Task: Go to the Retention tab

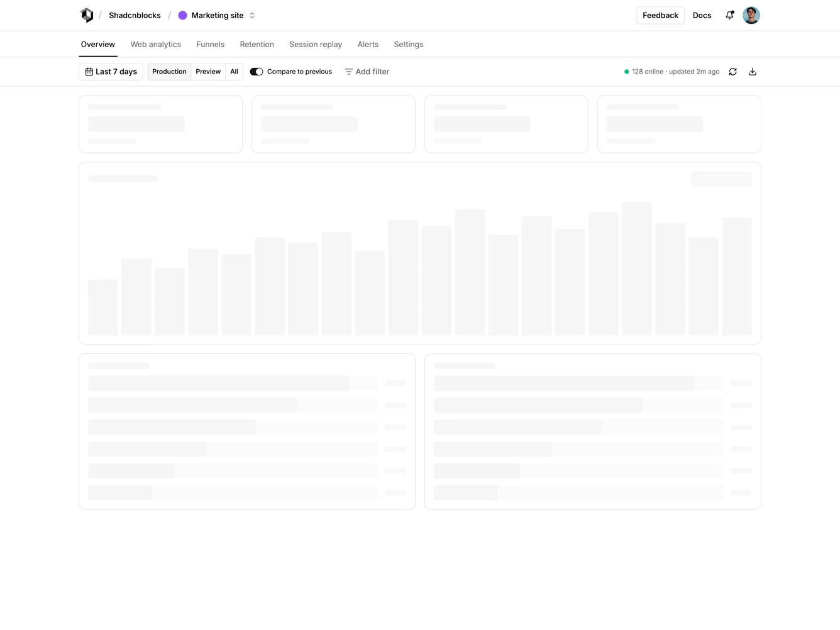Action: tap(257, 45)
